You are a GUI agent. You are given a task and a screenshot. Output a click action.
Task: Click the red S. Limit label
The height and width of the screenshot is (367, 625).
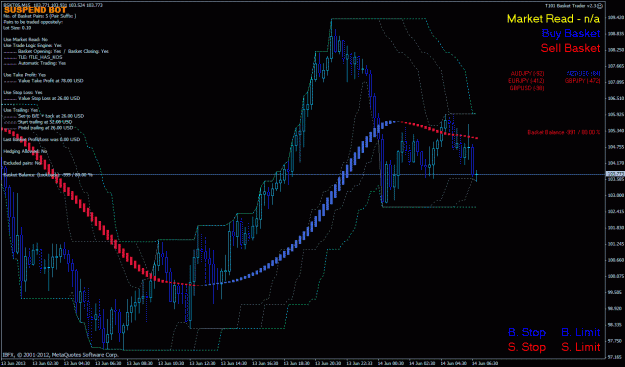580,347
